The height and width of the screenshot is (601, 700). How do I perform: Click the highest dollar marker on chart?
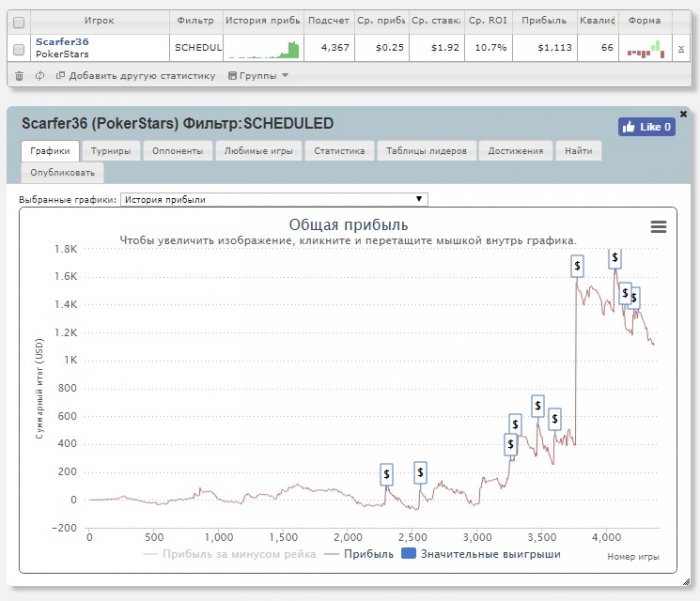point(615,259)
